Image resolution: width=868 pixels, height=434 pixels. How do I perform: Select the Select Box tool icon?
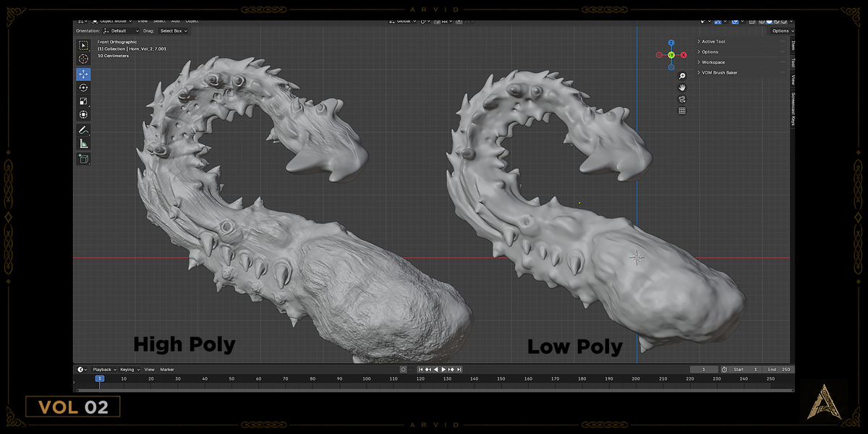point(83,46)
